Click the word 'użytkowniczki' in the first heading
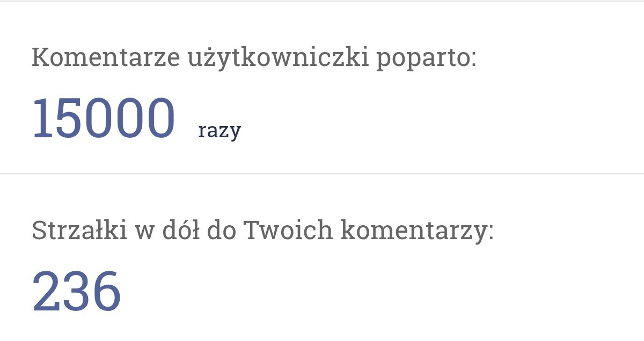Screen dimensions: 644x341 [x=277, y=59]
